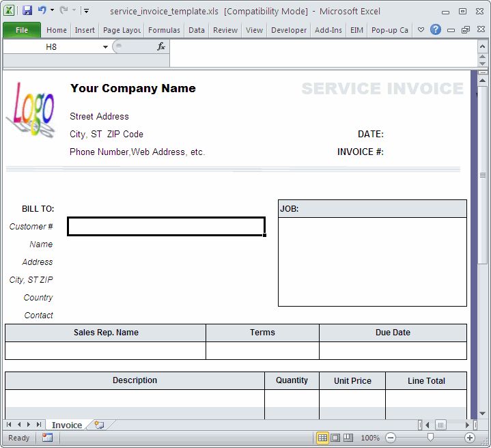Select the City, ST ZIP Code cell

click(107, 135)
